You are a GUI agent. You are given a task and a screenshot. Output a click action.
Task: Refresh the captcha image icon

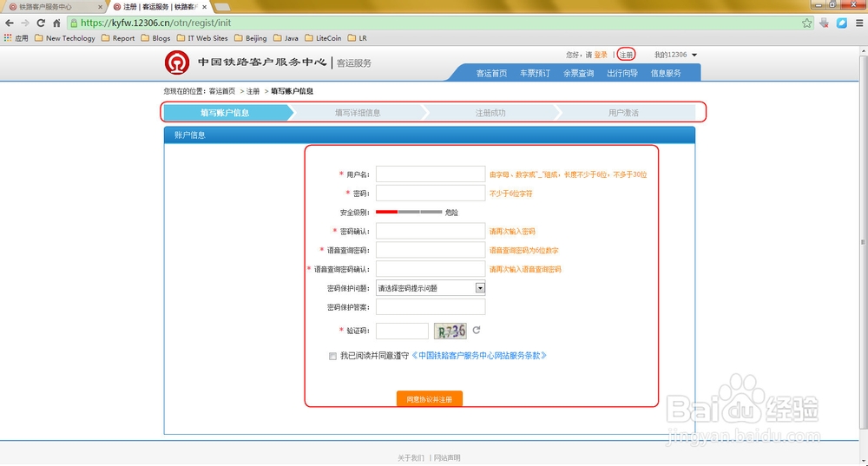tap(476, 330)
